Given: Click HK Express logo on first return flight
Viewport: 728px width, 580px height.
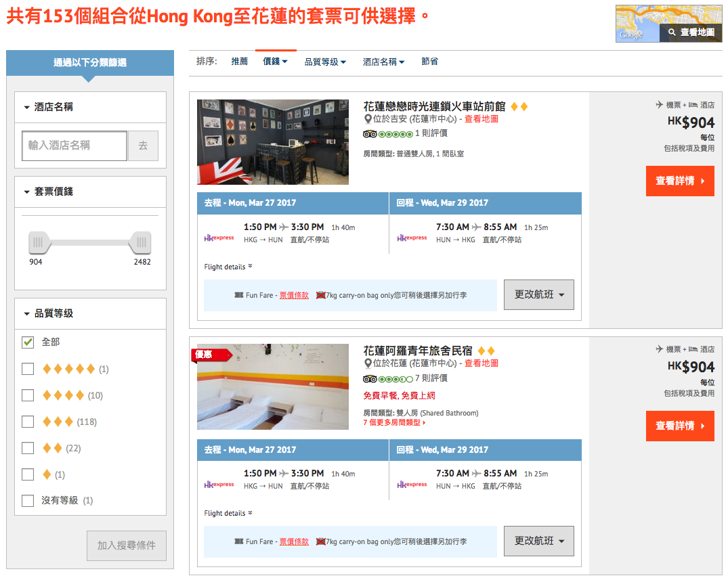Looking at the screenshot, I should [x=412, y=238].
